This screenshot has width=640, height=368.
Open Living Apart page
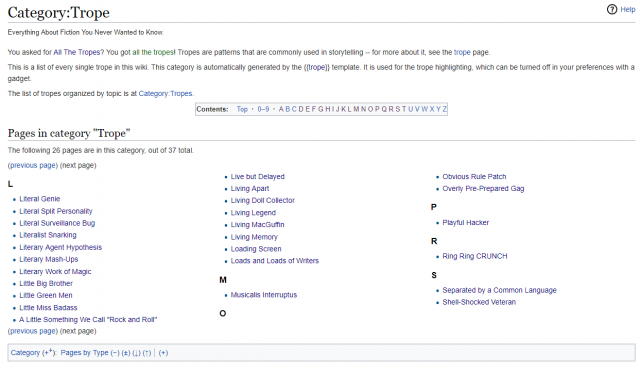[250, 188]
